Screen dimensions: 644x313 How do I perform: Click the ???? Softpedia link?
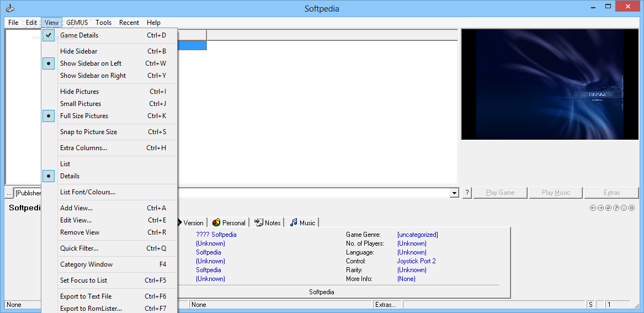[x=216, y=235]
